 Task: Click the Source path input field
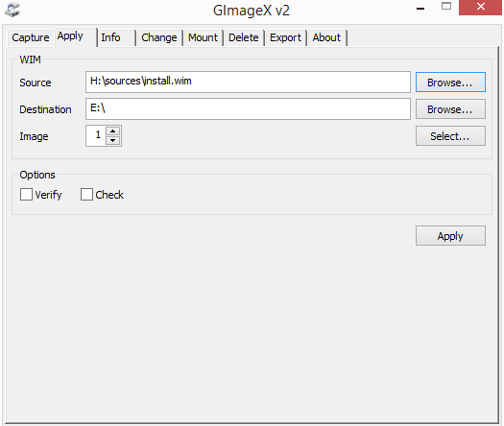tap(248, 82)
